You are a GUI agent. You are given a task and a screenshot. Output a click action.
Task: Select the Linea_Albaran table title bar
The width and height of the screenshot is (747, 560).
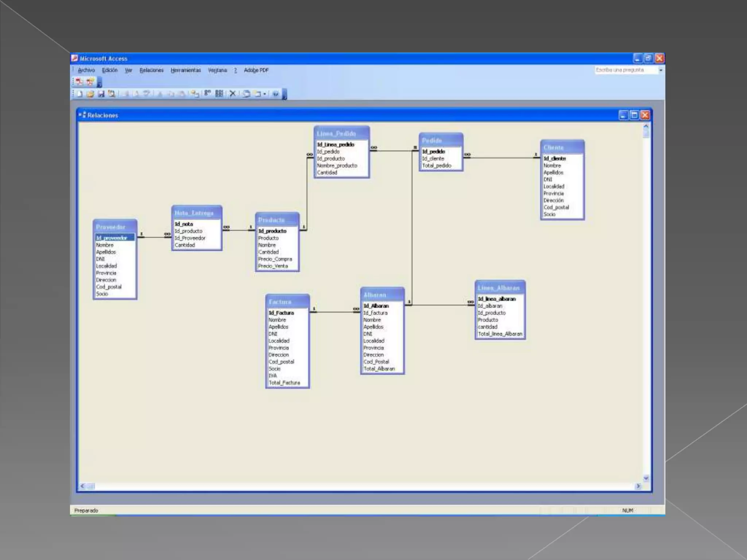point(500,288)
